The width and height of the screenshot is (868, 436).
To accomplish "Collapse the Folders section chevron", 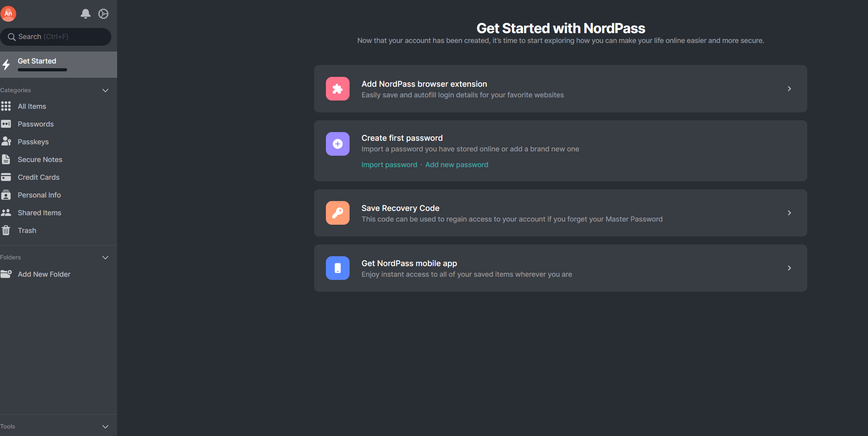I will (105, 257).
